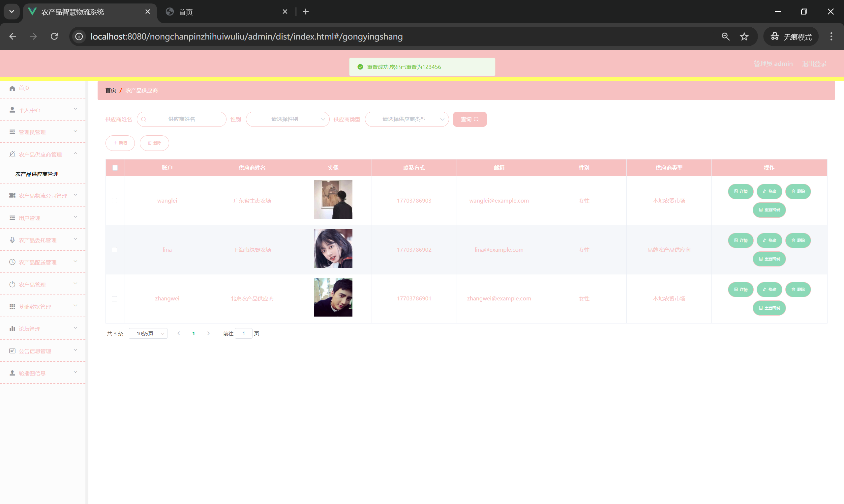
Task: Click the home icon in sidebar
Action: pos(12,88)
